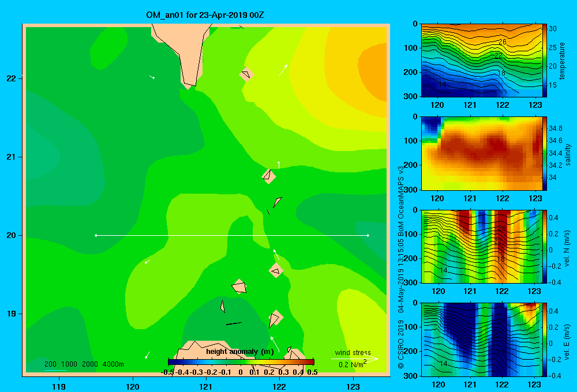Viewport: 577px width, 392px height.
Task: Select the 'height anomaly (m)' legend label
Action: click(240, 352)
